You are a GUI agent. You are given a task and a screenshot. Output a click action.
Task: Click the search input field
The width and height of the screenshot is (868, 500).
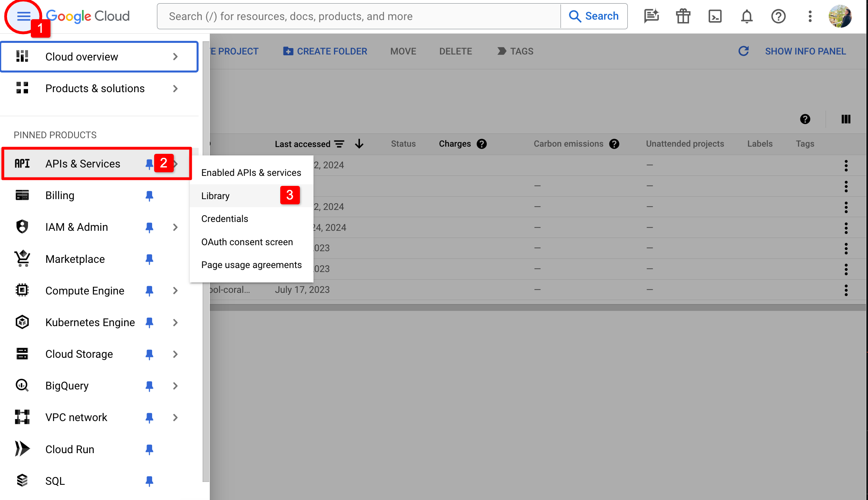click(358, 16)
